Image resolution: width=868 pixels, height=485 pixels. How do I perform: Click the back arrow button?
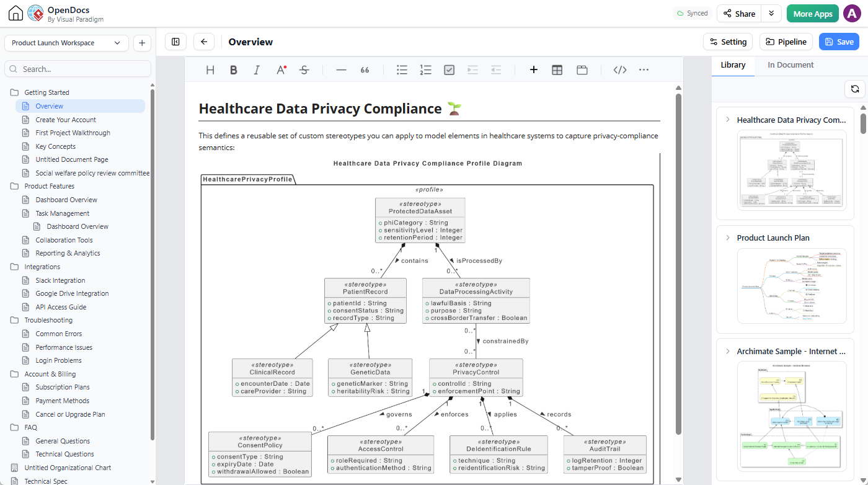(204, 42)
